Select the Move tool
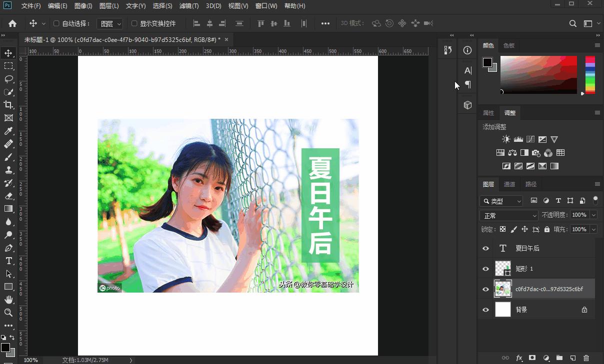This screenshot has width=604, height=364. [8, 53]
